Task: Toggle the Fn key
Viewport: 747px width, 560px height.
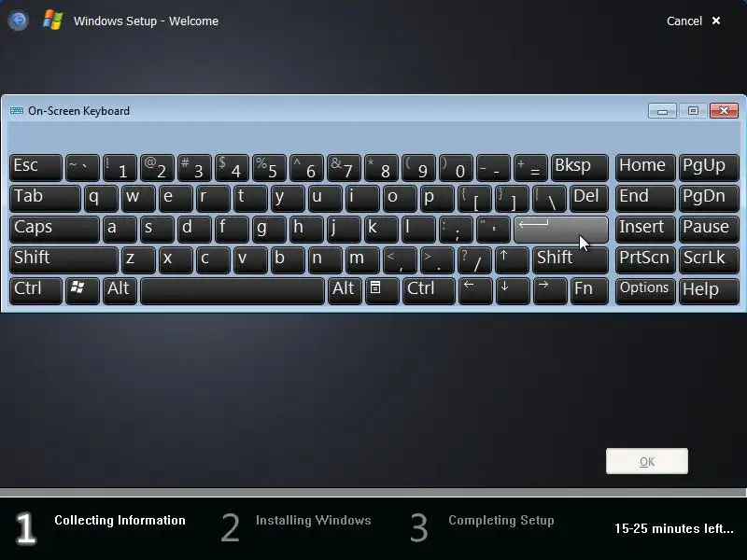Action: (589, 291)
